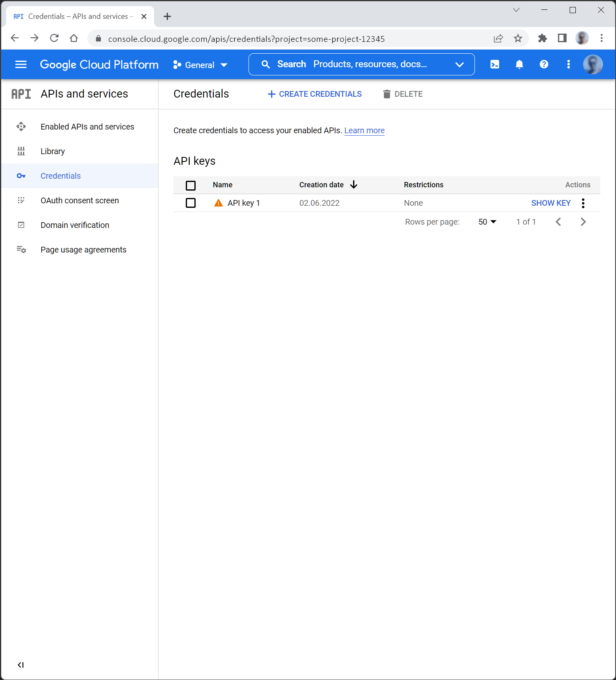The height and width of the screenshot is (680, 616).
Task: Check the API key 1 checkbox
Action: coord(191,203)
